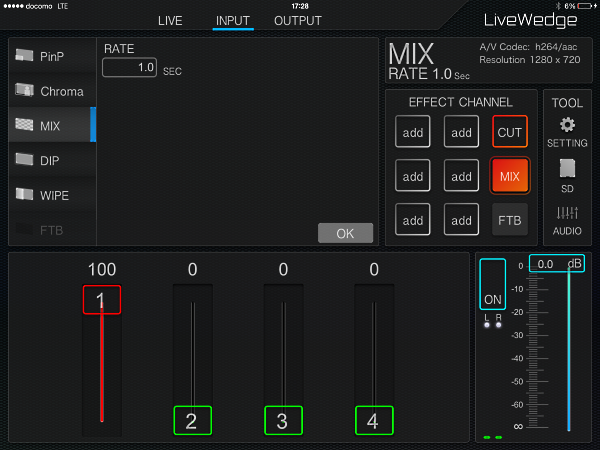The image size is (600, 450).
Task: Switch to the INPUT tab
Action: click(233, 21)
